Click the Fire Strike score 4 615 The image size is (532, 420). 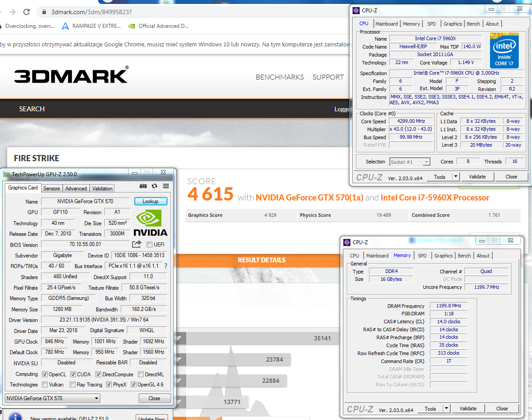pos(210,194)
